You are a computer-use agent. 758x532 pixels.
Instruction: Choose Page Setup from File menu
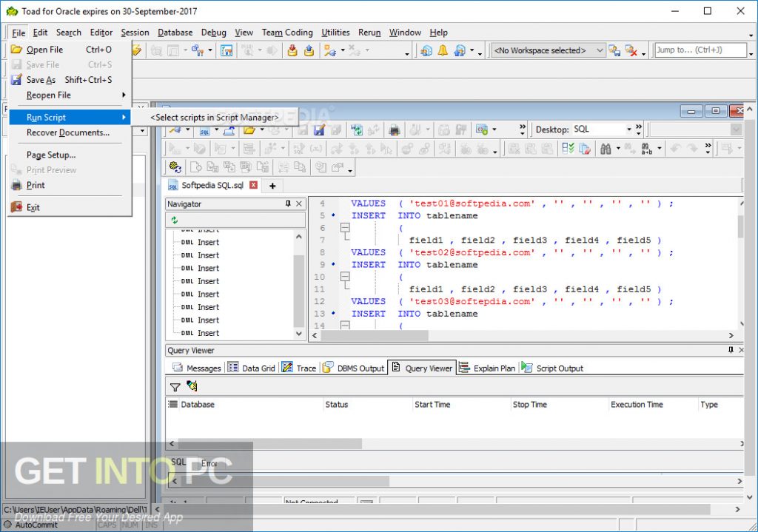point(70,155)
